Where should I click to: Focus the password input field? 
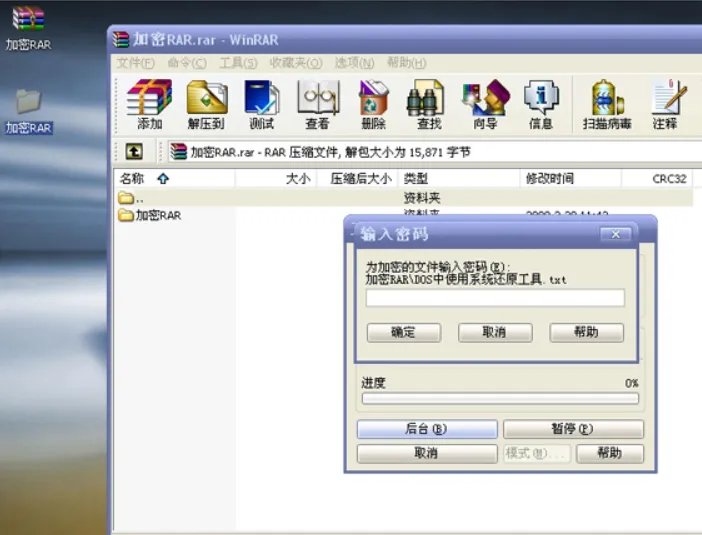495,298
